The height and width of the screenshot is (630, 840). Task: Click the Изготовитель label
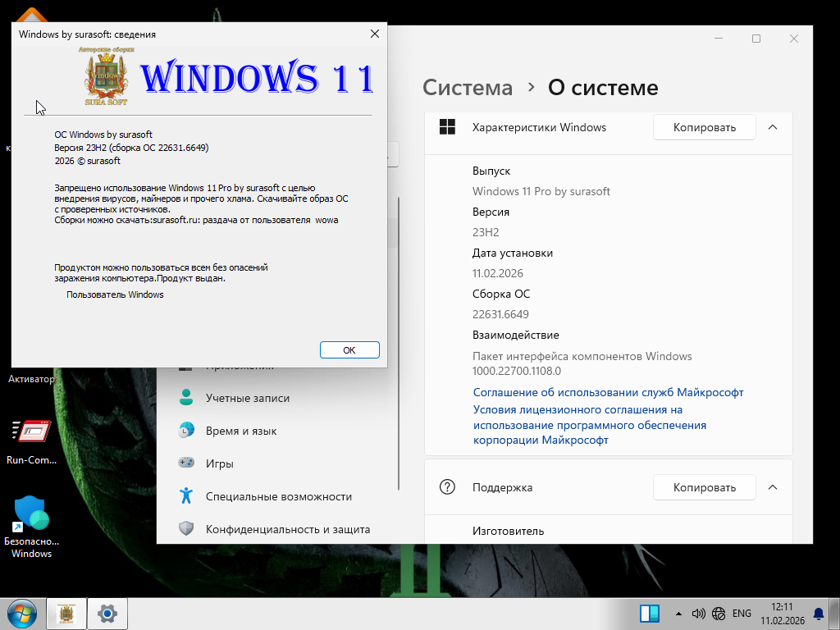(508, 531)
